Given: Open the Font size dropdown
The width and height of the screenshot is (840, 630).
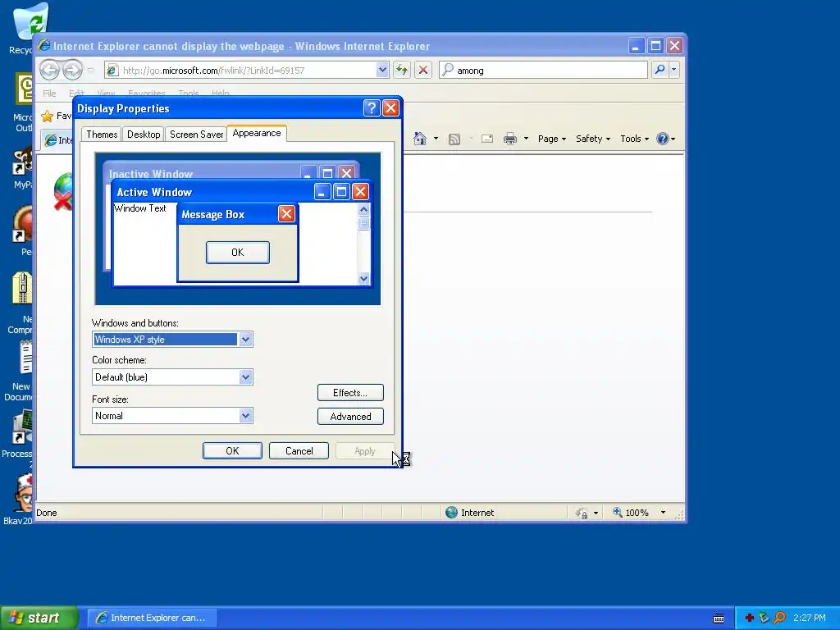Looking at the screenshot, I should pyautogui.click(x=245, y=416).
